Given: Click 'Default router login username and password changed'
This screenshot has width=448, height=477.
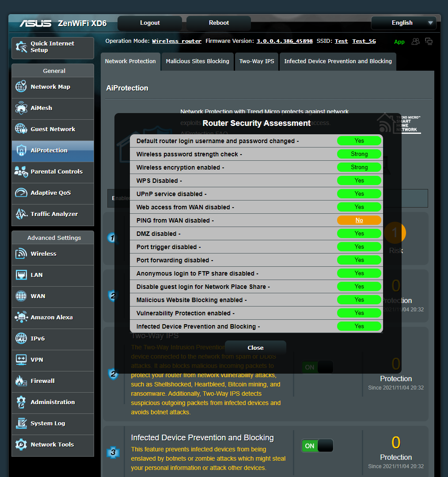Looking at the screenshot, I should 218,141.
